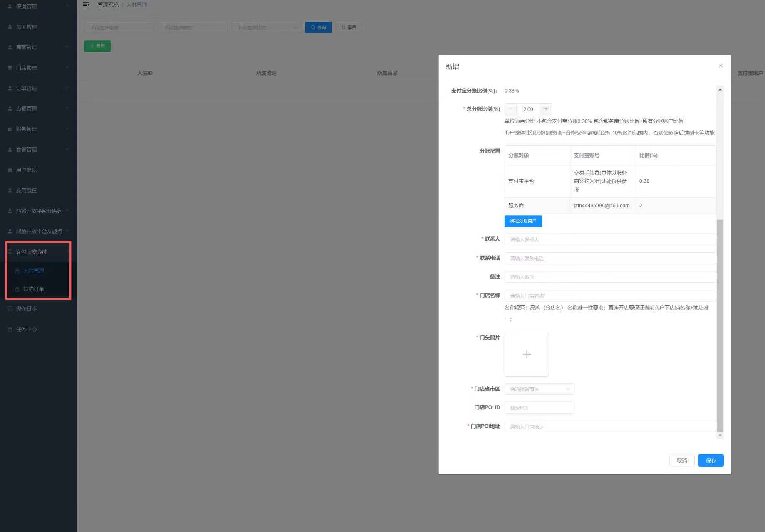Click the 取消 button
This screenshot has width=765, height=532.
click(x=682, y=461)
